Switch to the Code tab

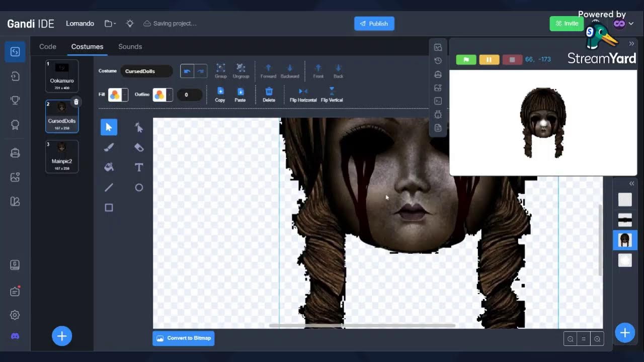48,46
